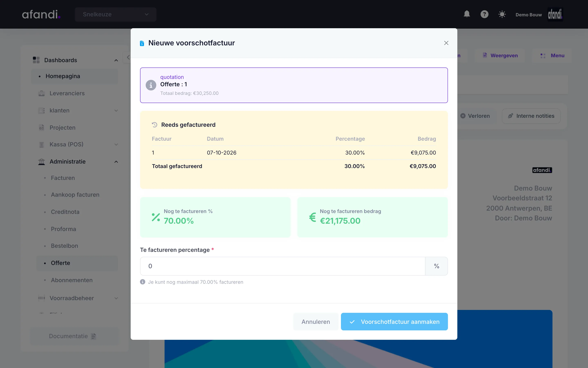The height and width of the screenshot is (368, 588).
Task: Click the Documentatie document icon
Action: pos(93,336)
